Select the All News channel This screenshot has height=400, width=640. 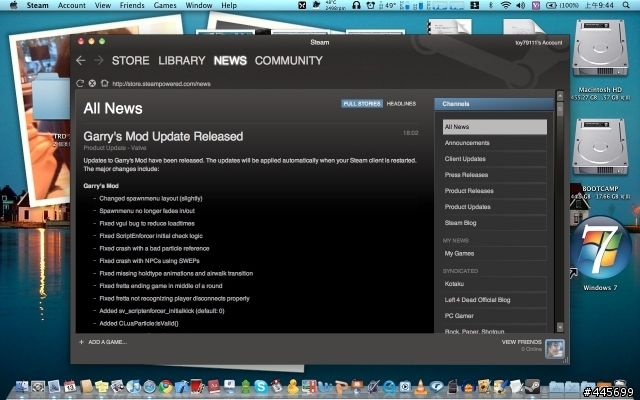pyautogui.click(x=495, y=127)
